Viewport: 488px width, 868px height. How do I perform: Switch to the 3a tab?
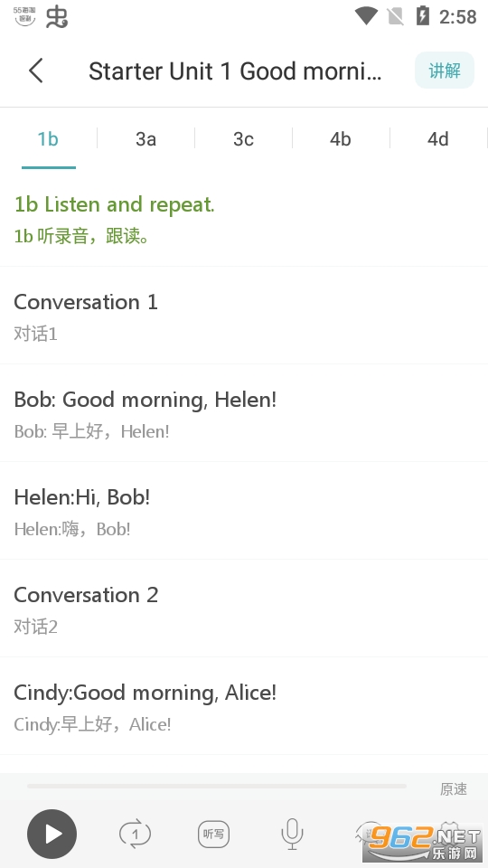coord(145,139)
